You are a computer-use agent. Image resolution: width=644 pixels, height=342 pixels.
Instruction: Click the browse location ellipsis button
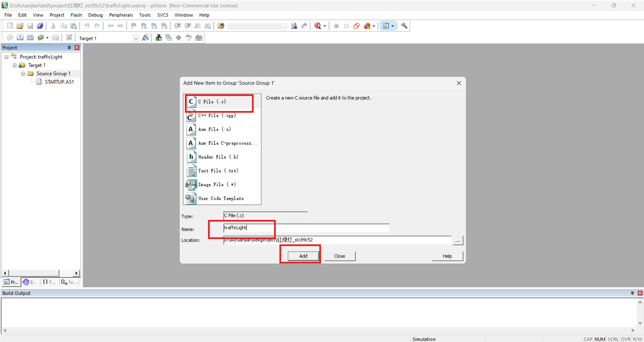pos(458,240)
